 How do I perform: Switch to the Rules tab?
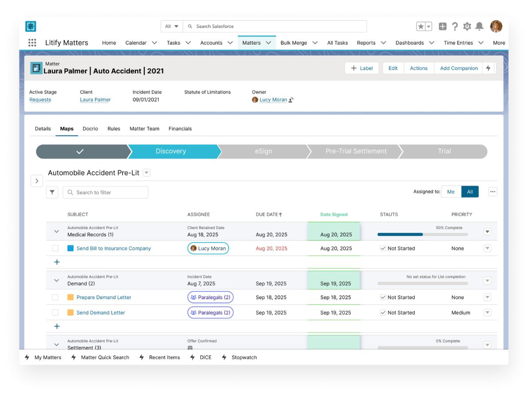114,129
